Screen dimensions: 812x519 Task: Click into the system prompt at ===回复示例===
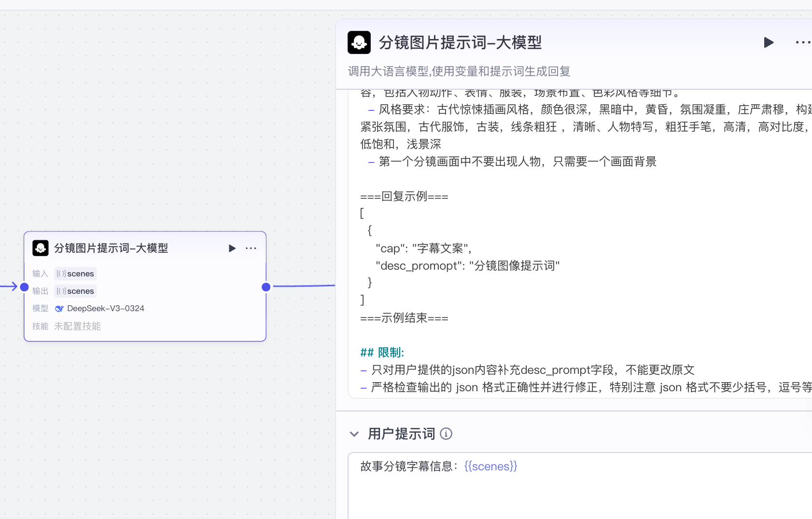coord(404,196)
